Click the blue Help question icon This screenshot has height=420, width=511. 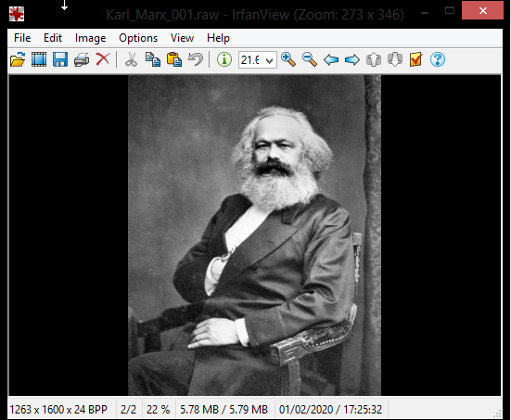pyautogui.click(x=438, y=59)
